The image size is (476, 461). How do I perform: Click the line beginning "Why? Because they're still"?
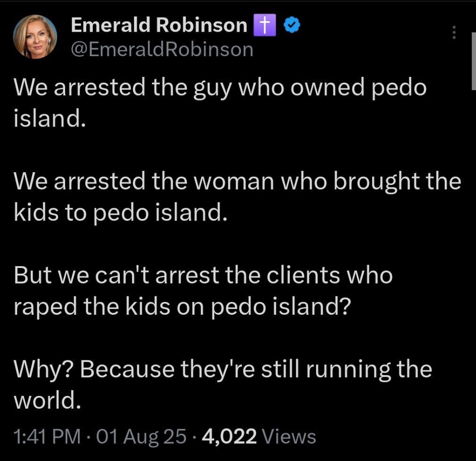[x=223, y=369]
